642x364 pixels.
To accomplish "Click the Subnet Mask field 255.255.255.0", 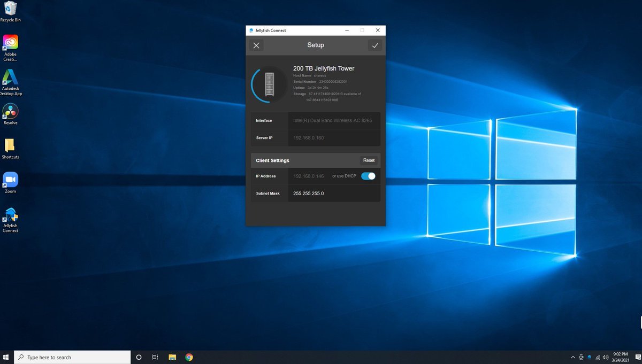I will (x=334, y=193).
